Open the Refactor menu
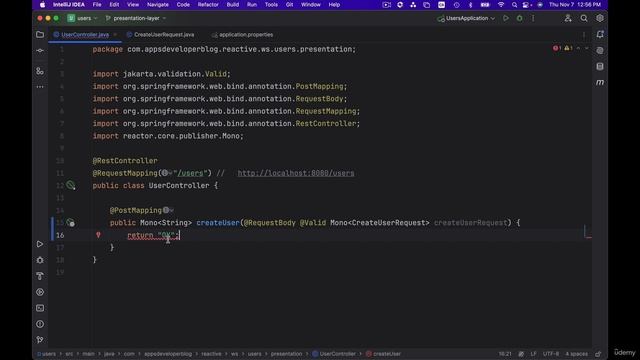The image size is (640, 360). (208, 4)
